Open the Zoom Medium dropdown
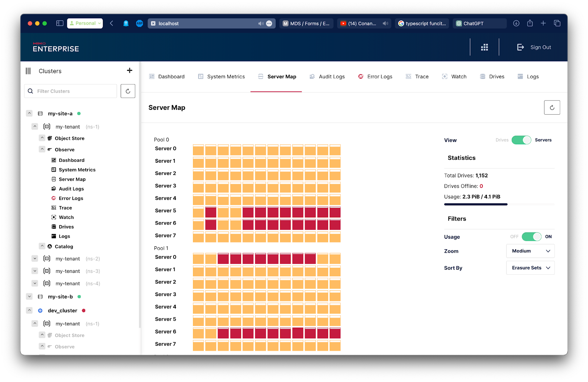The image size is (588, 382). (530, 251)
